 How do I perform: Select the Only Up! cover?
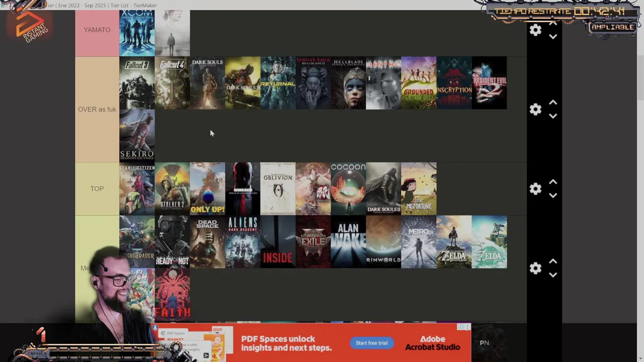(207, 189)
